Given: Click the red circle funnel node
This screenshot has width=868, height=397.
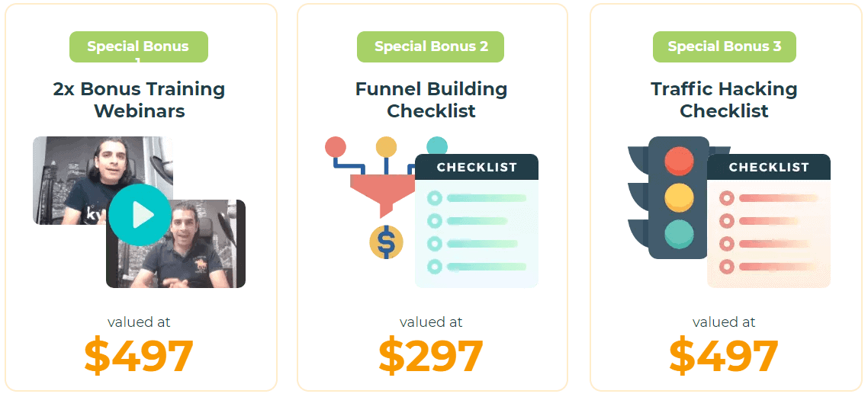Looking at the screenshot, I should [x=336, y=147].
